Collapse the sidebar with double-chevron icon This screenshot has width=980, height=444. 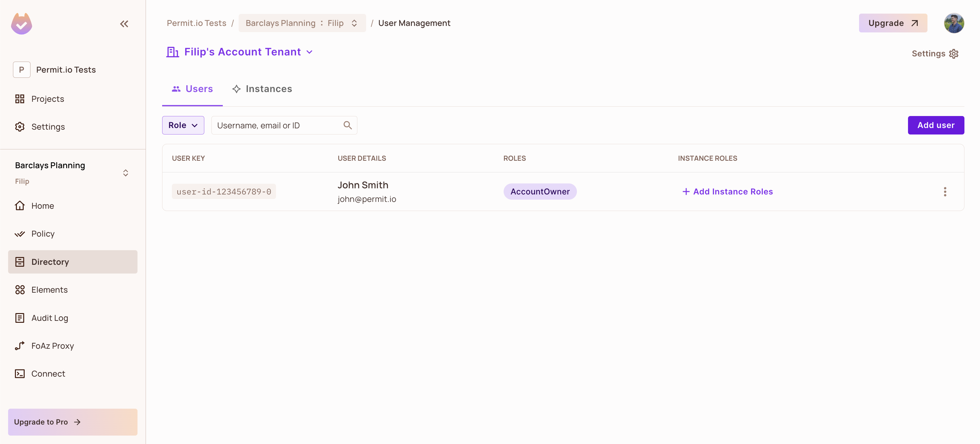[x=124, y=24]
